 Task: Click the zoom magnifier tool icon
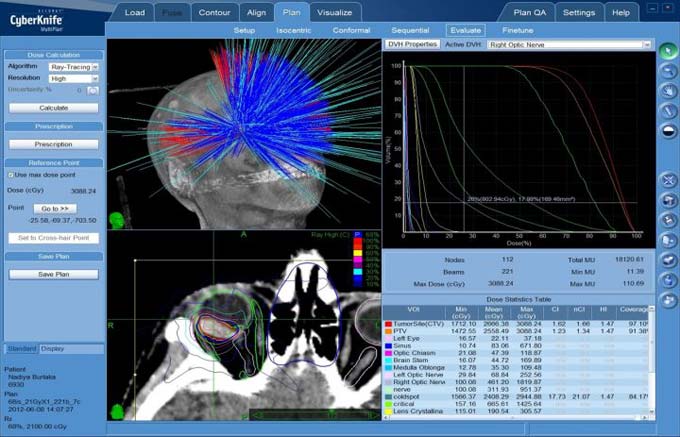pyautogui.click(x=668, y=70)
